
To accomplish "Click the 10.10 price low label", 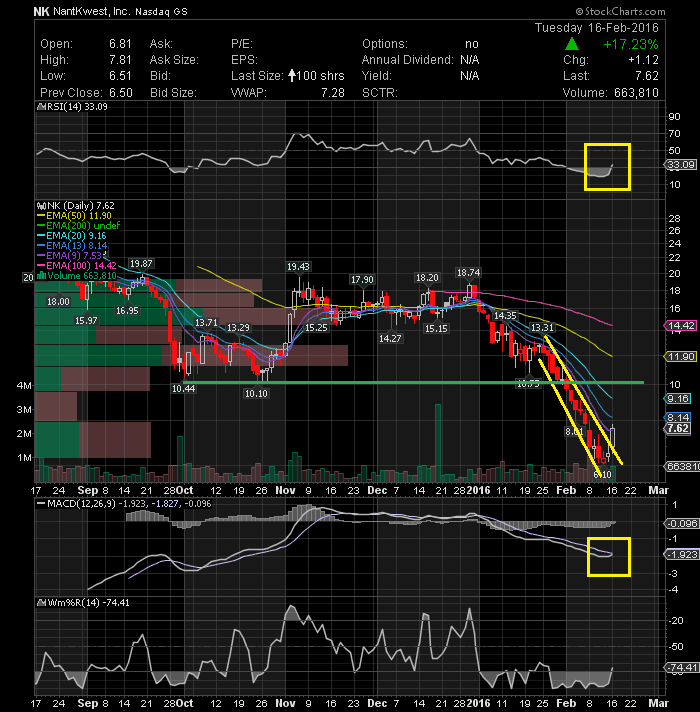I will [256, 393].
